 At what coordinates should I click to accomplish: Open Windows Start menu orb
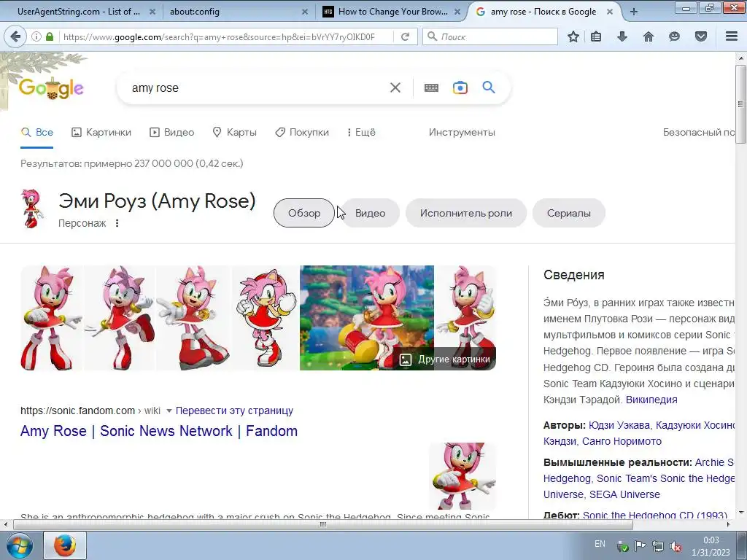(18, 545)
